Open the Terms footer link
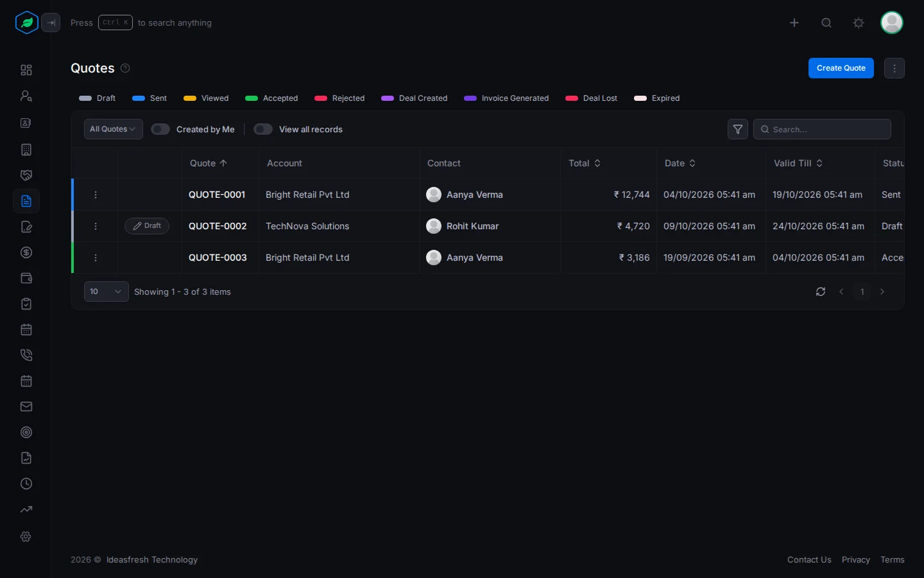 tap(893, 560)
